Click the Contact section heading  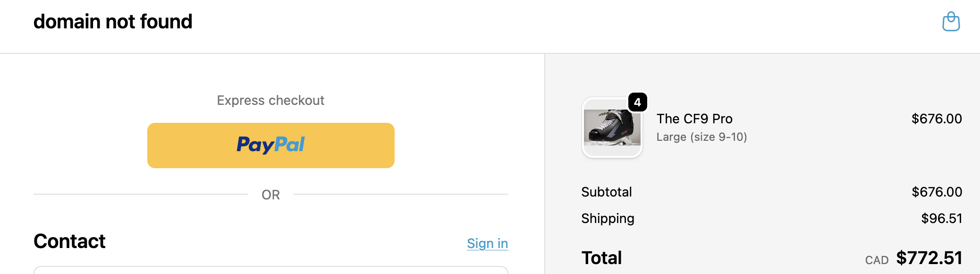(69, 241)
